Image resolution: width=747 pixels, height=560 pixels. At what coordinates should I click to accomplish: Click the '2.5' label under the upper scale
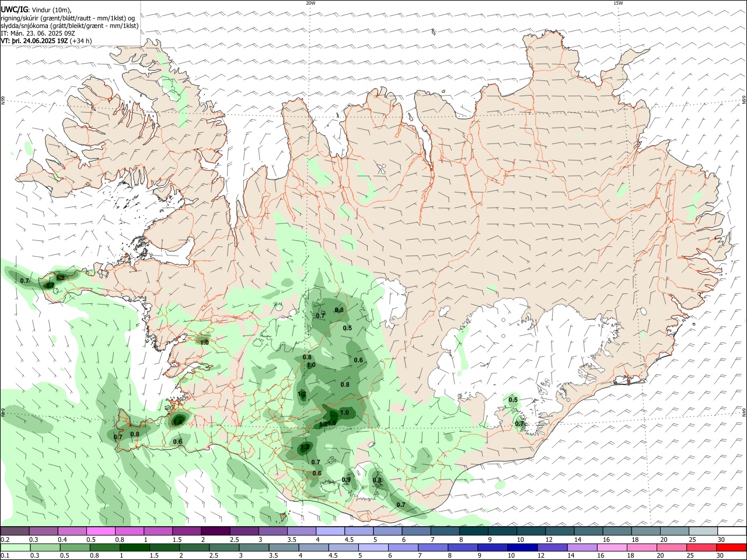point(234,540)
